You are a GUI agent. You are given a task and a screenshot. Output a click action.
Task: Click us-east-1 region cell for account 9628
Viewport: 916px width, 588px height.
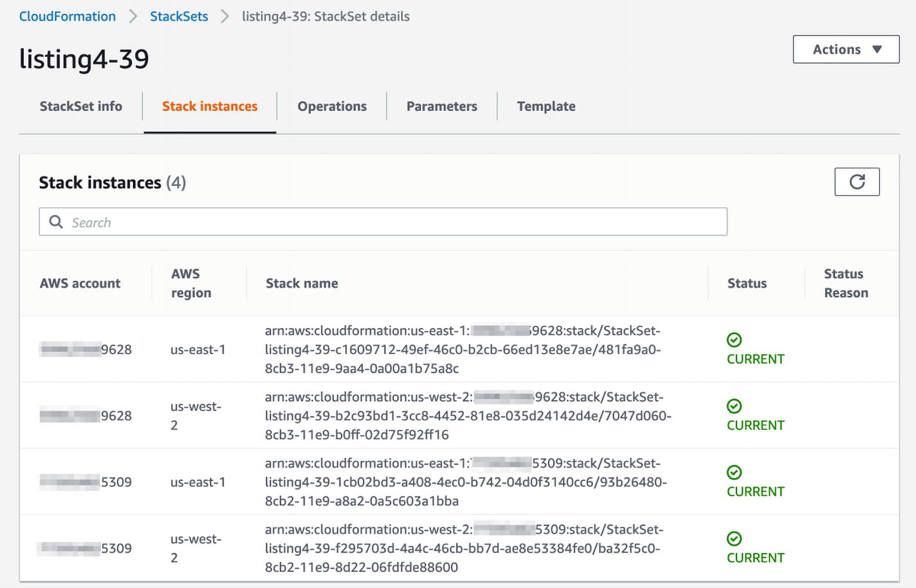pos(198,350)
